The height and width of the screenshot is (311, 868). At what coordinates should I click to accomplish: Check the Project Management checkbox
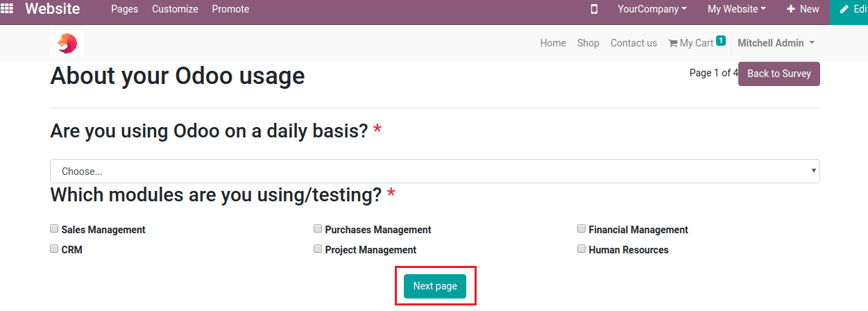click(318, 249)
